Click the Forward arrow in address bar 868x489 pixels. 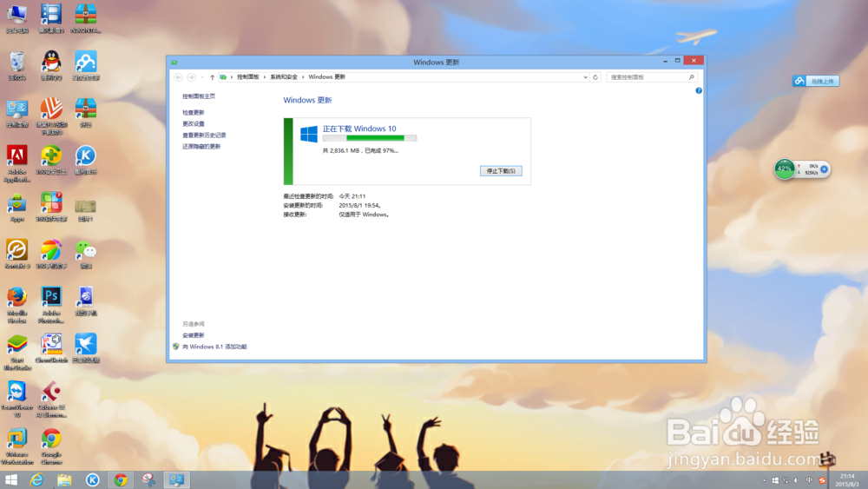point(191,77)
